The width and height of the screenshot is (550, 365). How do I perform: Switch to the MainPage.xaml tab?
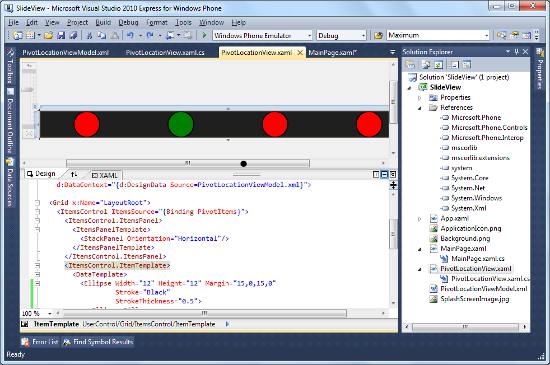[x=332, y=53]
